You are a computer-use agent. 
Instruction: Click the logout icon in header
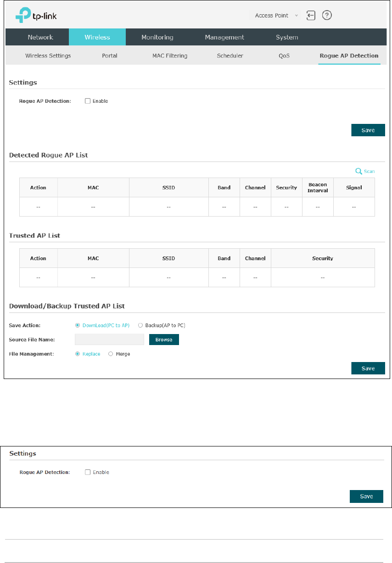point(311,15)
